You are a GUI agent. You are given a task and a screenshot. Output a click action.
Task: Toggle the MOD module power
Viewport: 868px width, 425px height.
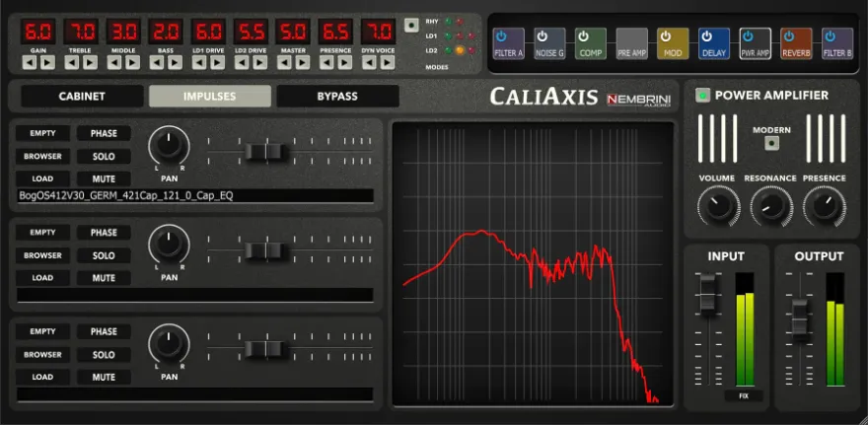click(666, 35)
